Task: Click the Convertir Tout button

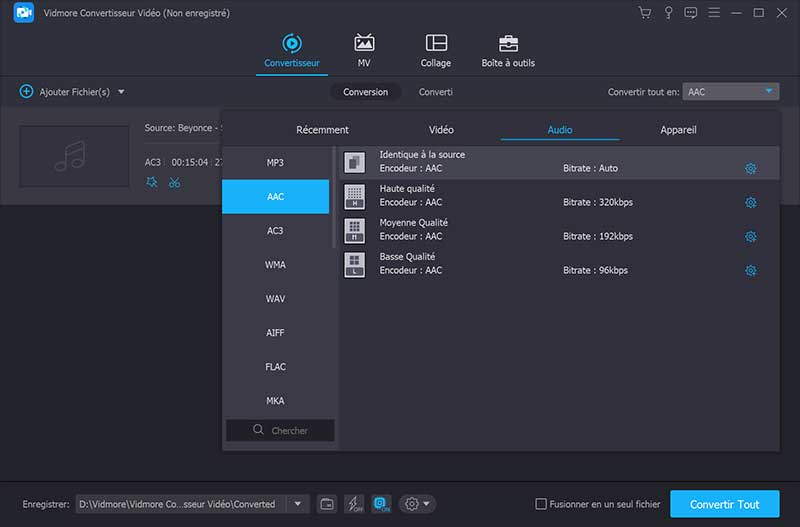Action: coord(724,504)
